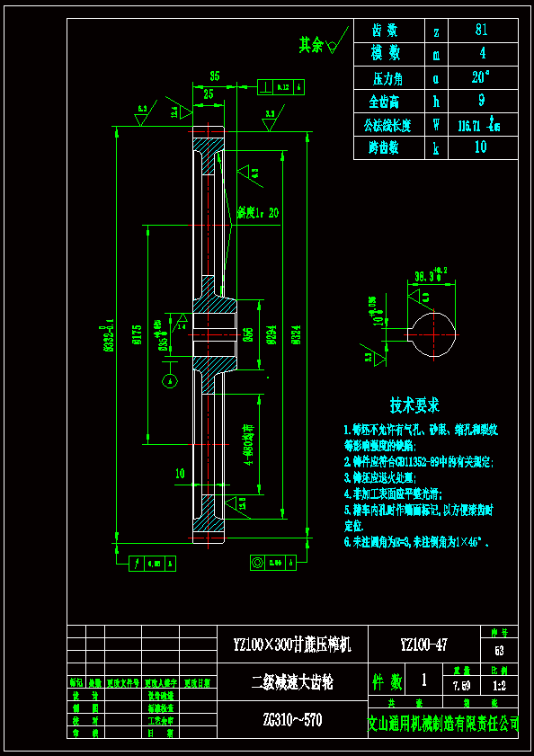Image resolution: width=534 pixels, height=756 pixels.
Task: Select the part name 二级减速大齿轮
Action: click(x=292, y=682)
